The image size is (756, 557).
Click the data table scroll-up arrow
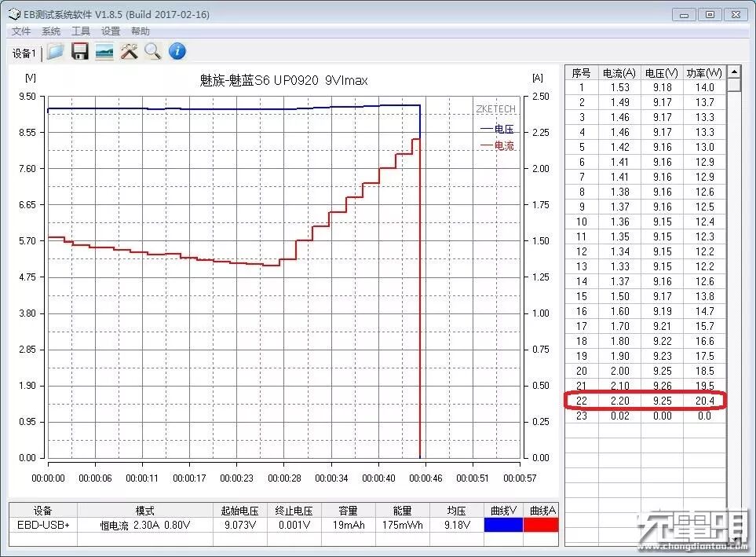[734, 72]
